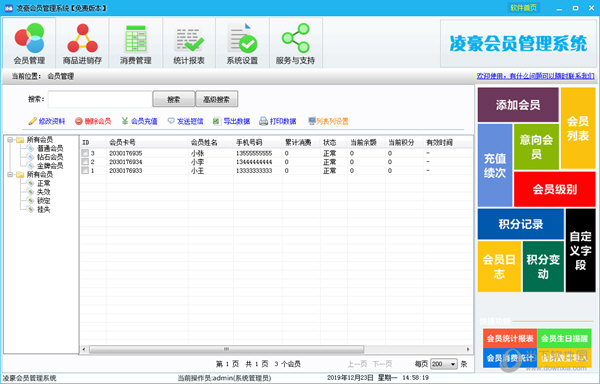Screen dimensions: 600x384
Task: Sort by the 手机号码 column header
Action: (249, 142)
